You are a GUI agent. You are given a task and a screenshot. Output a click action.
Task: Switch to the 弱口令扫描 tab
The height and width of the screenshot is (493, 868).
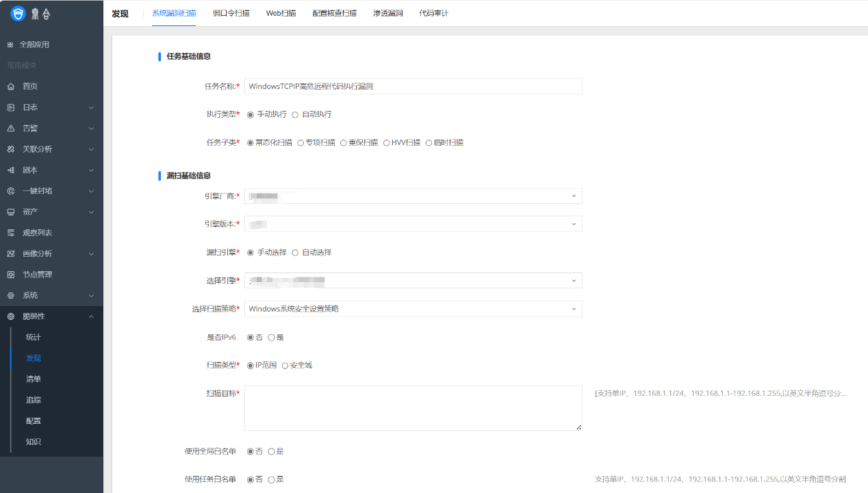(231, 12)
